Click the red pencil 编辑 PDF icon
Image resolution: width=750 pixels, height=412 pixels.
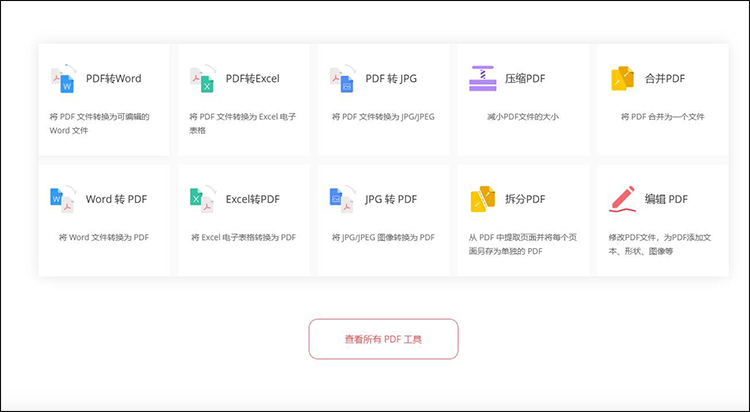coord(622,199)
